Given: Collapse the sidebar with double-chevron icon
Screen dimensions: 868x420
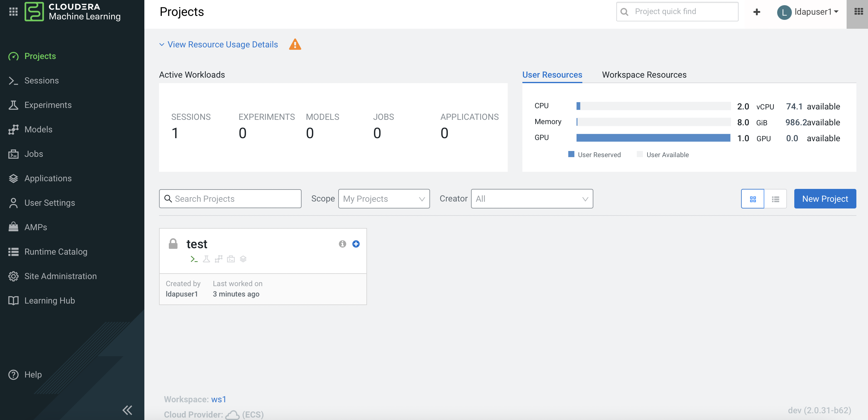Looking at the screenshot, I should (127, 410).
